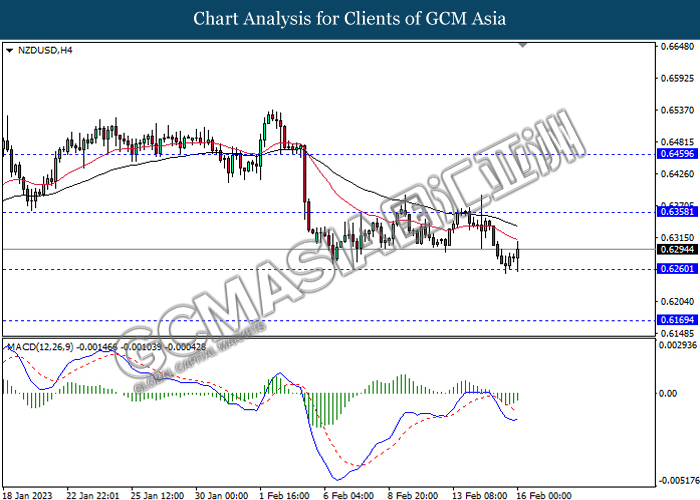Click the 18 Jan 2023 date label
700x500 pixels.
27,495
